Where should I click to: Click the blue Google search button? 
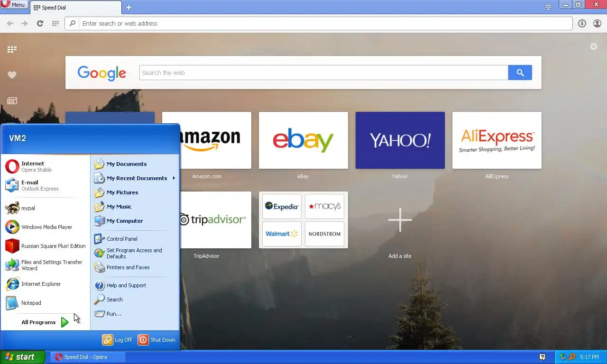click(520, 73)
